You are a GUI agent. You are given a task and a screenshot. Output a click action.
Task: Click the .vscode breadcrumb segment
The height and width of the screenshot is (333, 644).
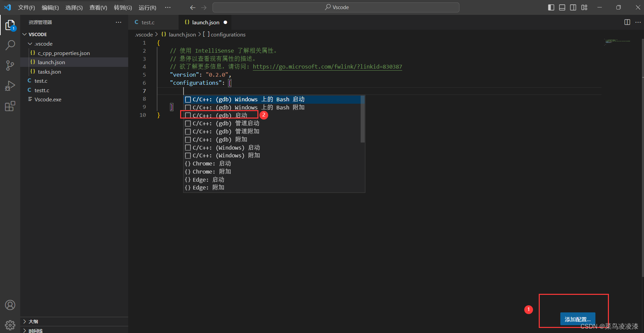[144, 34]
